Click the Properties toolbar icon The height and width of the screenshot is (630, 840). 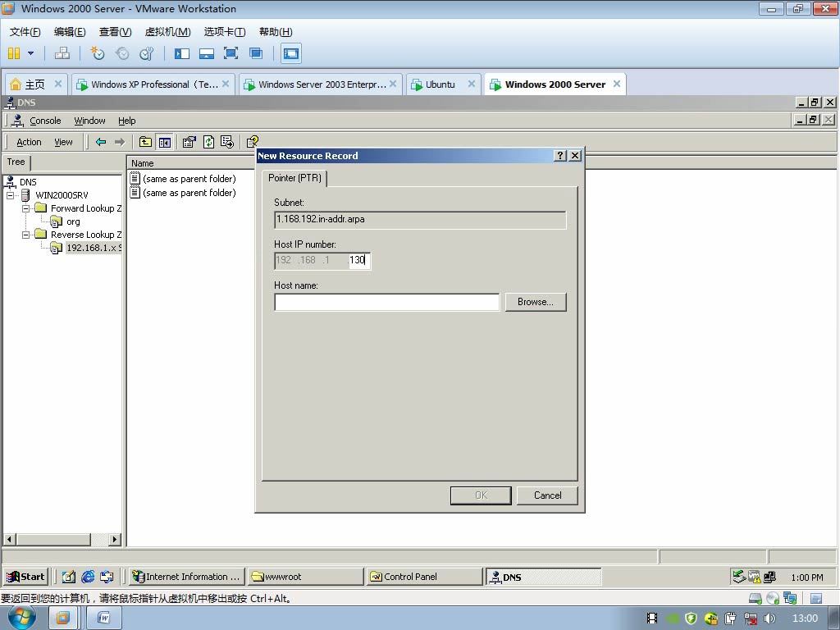pos(189,142)
